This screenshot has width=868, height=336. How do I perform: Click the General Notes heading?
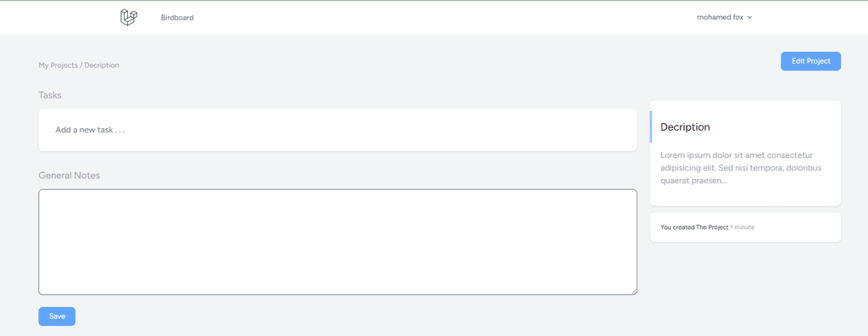click(x=70, y=175)
